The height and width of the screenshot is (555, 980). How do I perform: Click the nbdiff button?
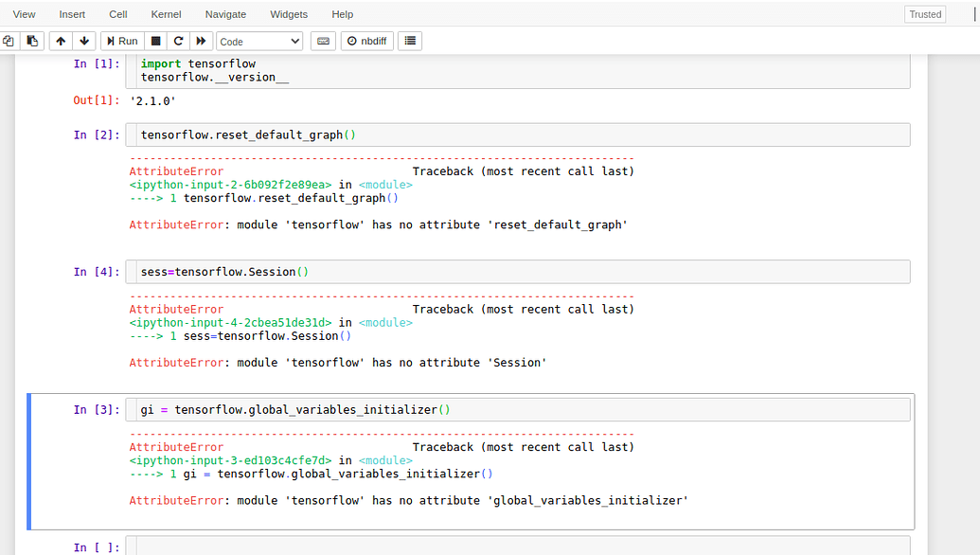pyautogui.click(x=366, y=41)
